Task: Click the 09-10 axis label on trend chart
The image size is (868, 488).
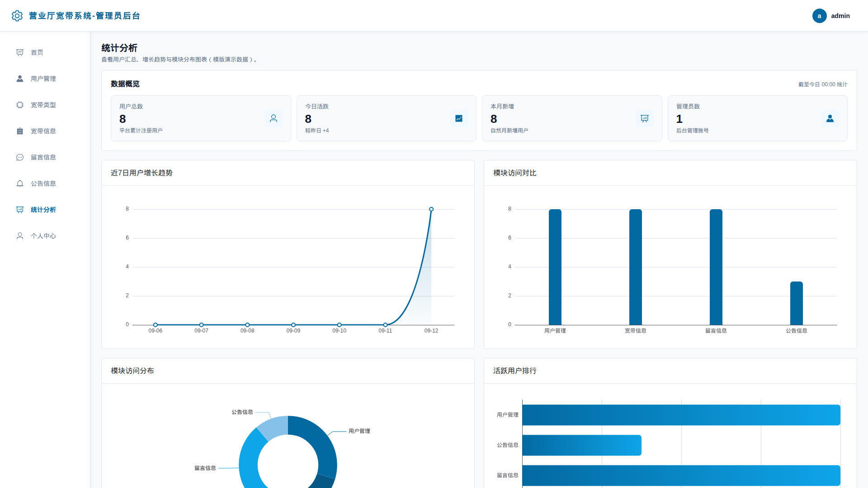Action: point(340,331)
